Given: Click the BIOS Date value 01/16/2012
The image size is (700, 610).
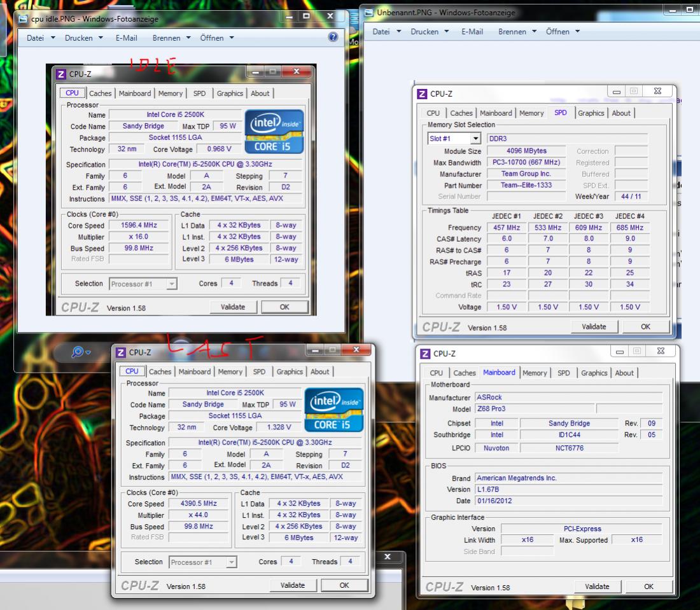Looking at the screenshot, I should (x=569, y=501).
